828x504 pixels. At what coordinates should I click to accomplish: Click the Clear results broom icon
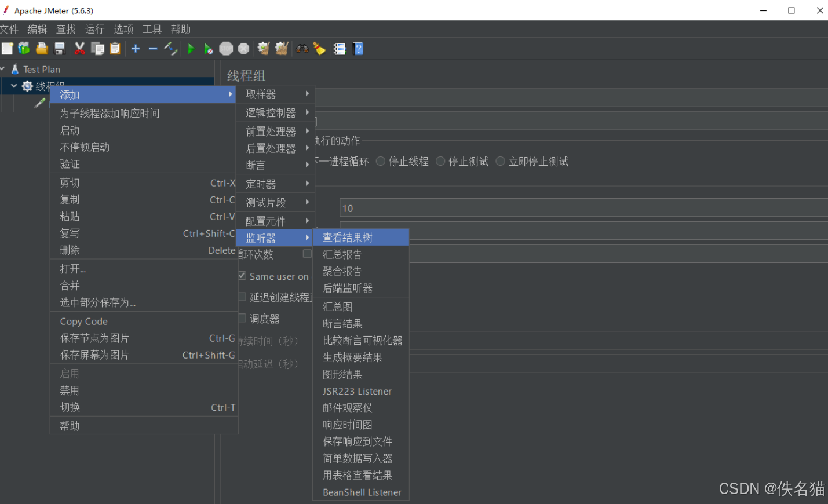264,49
